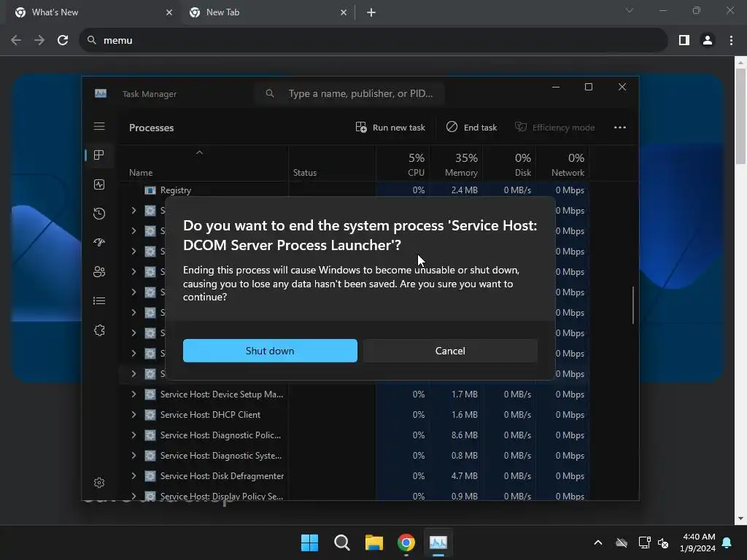Click Cancel in the dialog
This screenshot has height=560, width=747.
[450, 351]
